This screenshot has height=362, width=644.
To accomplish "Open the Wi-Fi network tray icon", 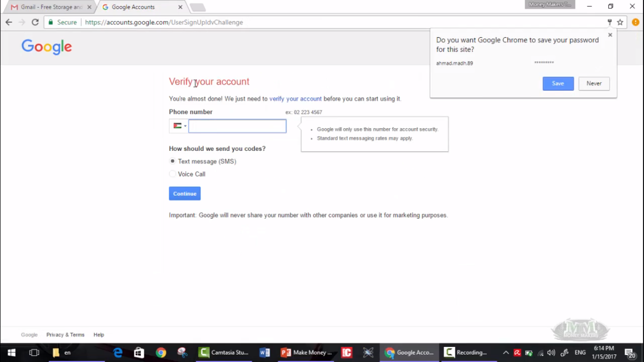I will click(540, 353).
